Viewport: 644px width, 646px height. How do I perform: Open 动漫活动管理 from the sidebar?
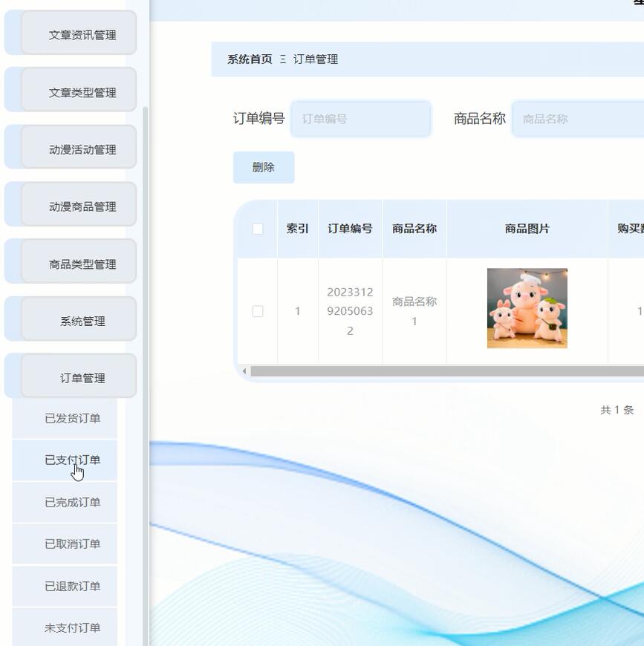(x=70, y=147)
